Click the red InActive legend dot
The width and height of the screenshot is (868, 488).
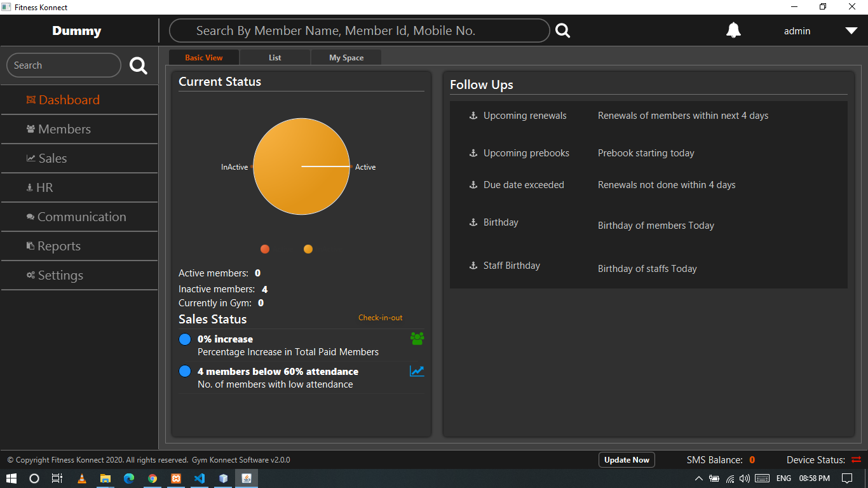click(265, 249)
